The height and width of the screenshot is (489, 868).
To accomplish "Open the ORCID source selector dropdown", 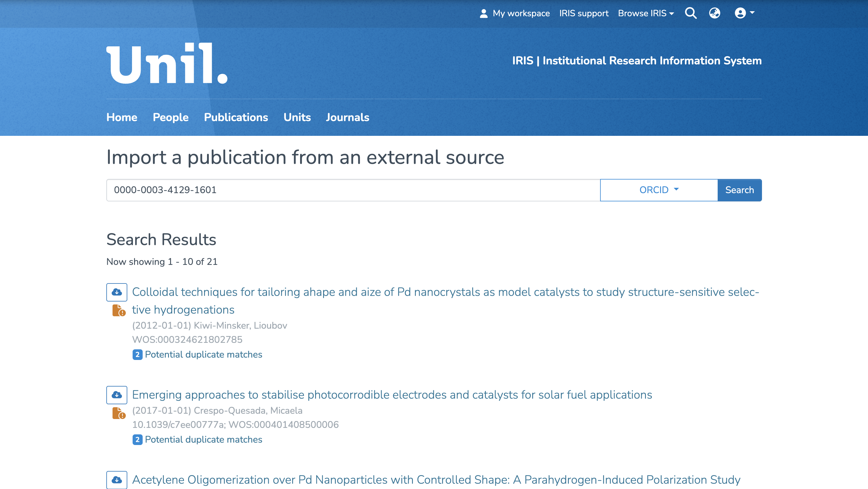I will (x=659, y=190).
